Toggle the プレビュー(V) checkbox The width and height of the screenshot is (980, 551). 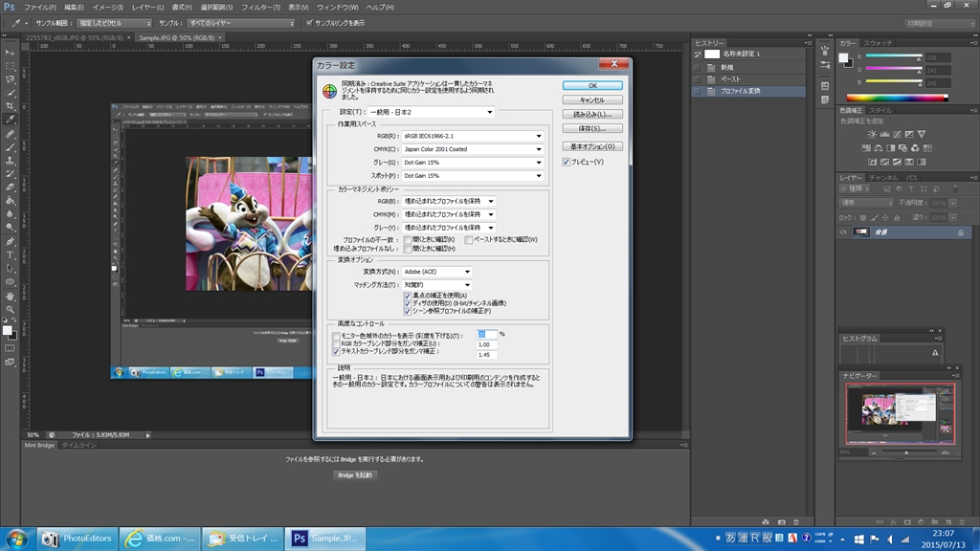pos(567,162)
